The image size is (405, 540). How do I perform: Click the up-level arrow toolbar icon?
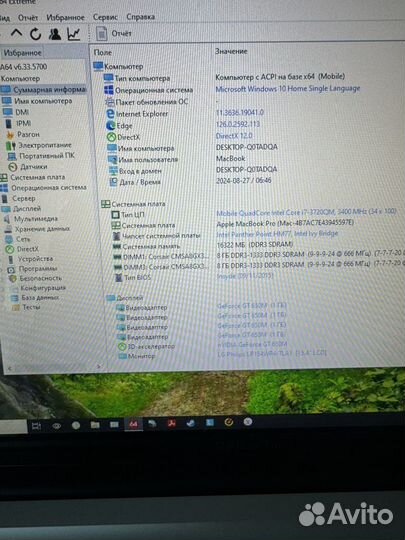pyautogui.click(x=16, y=33)
